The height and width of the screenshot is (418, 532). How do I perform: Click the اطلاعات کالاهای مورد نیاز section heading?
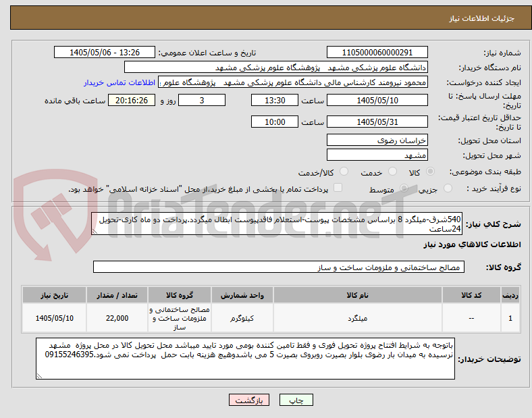coord(472,244)
